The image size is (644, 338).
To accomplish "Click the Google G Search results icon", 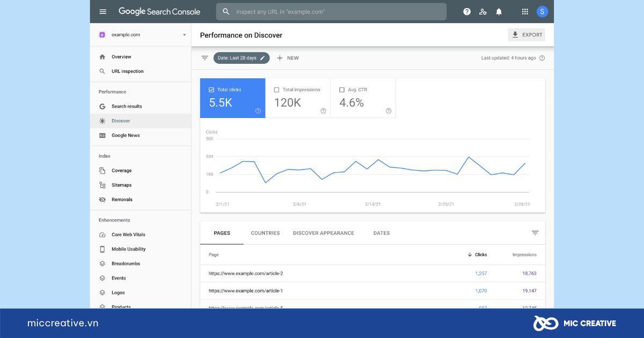I will pyautogui.click(x=103, y=107).
